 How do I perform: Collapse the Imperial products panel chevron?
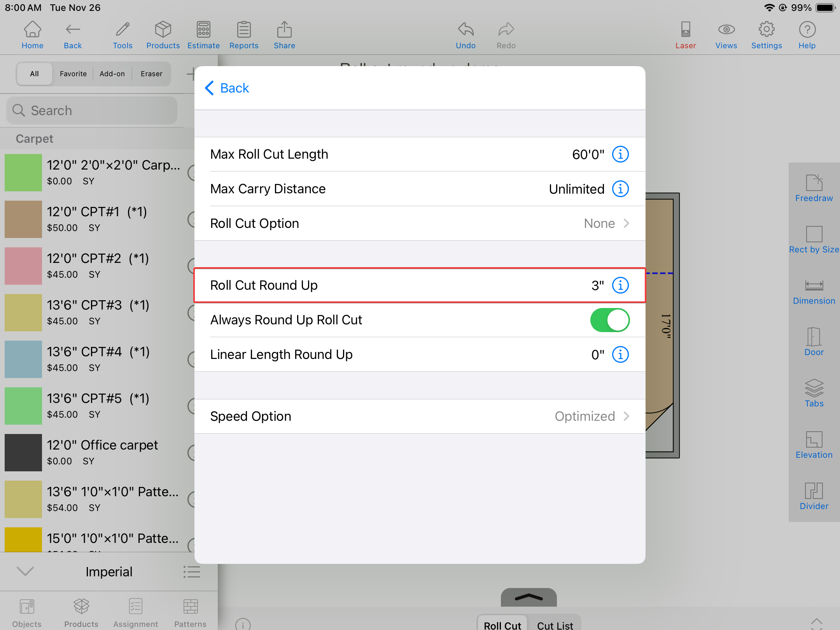click(x=26, y=571)
